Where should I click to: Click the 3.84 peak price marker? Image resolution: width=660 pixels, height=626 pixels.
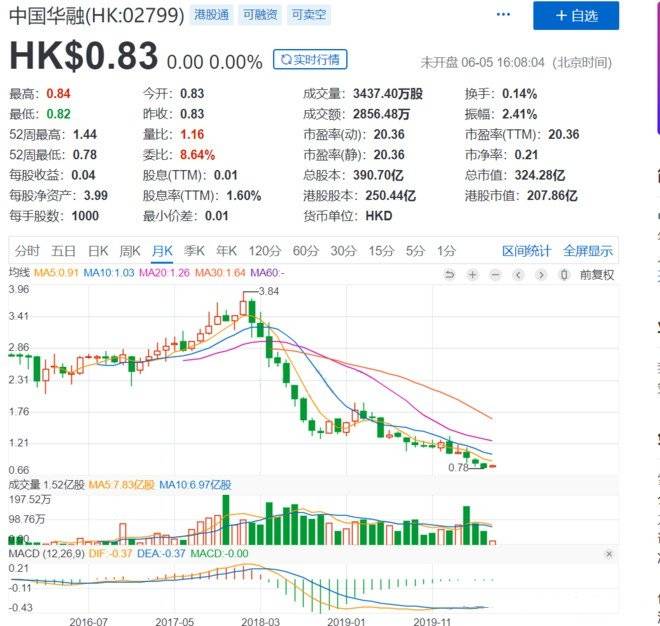point(269,291)
